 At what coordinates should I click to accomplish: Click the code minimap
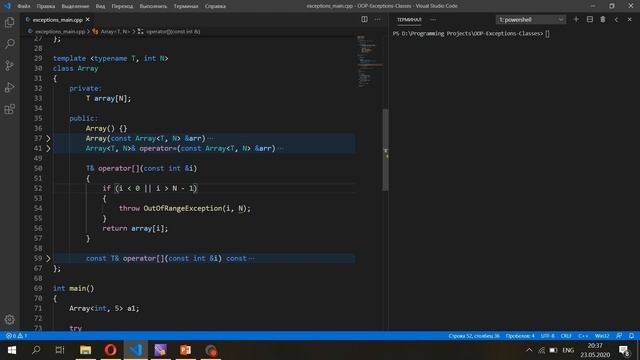tap(369, 61)
